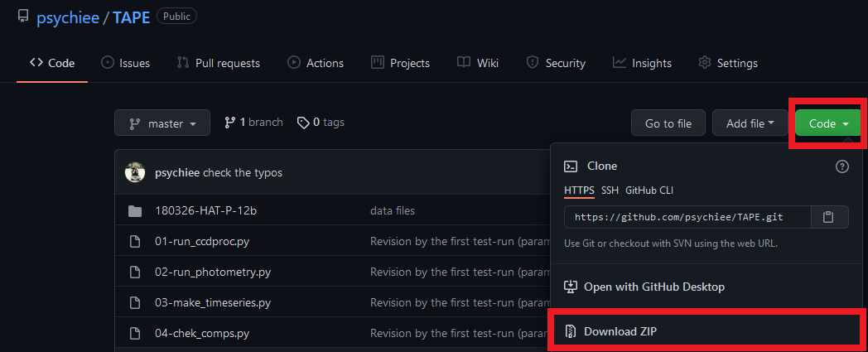Image resolution: width=868 pixels, height=352 pixels.
Task: Open commit message for 03-make_timeseries.py
Action: 460,303
